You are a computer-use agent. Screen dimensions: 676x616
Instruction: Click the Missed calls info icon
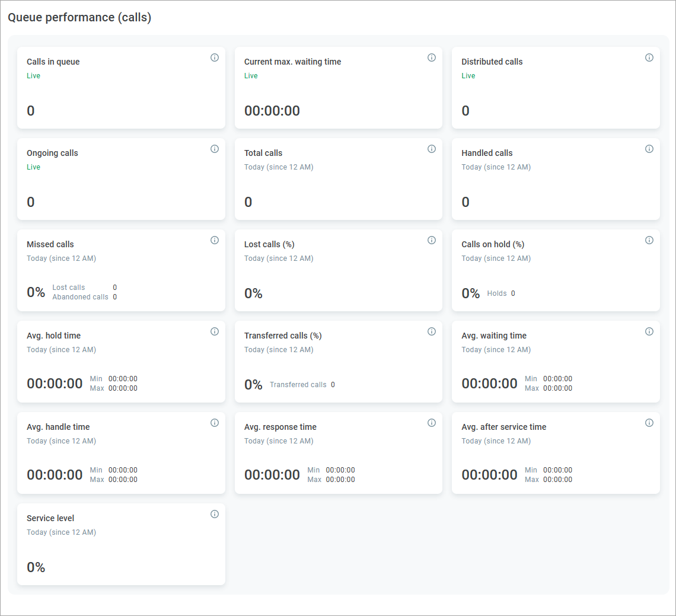point(214,240)
